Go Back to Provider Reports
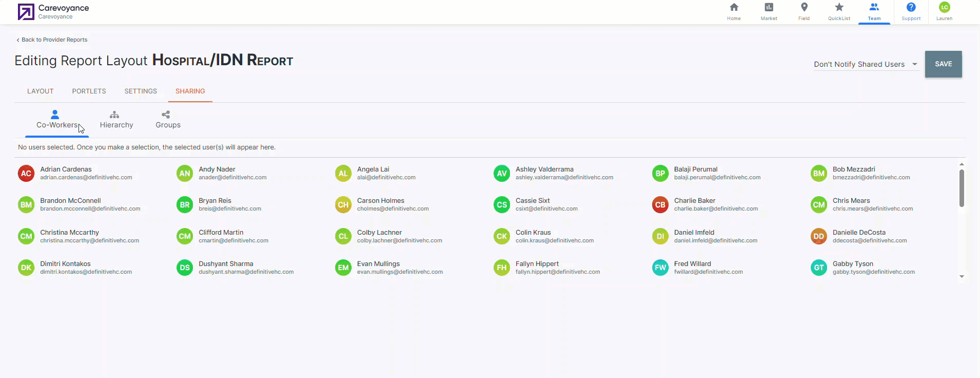Image resolution: width=980 pixels, height=378 pixels. click(x=52, y=40)
